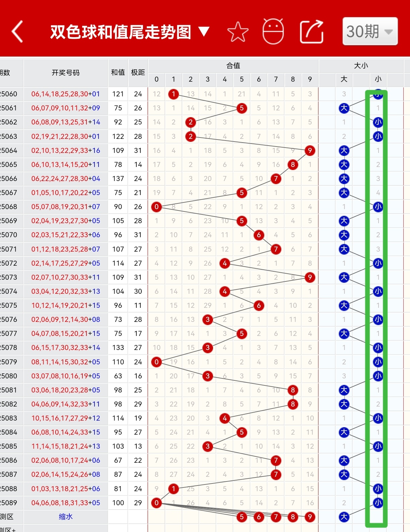
Task: Click the 小 column header
Action: 378,79
